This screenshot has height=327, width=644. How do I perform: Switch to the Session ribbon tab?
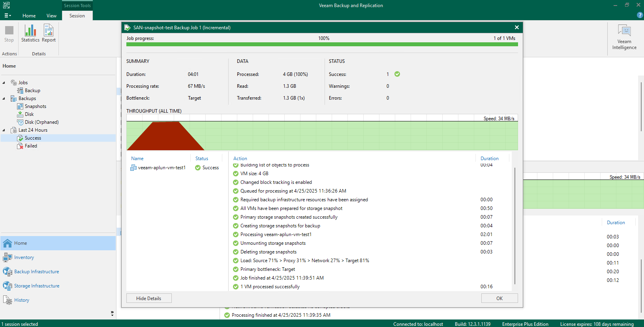click(x=77, y=16)
